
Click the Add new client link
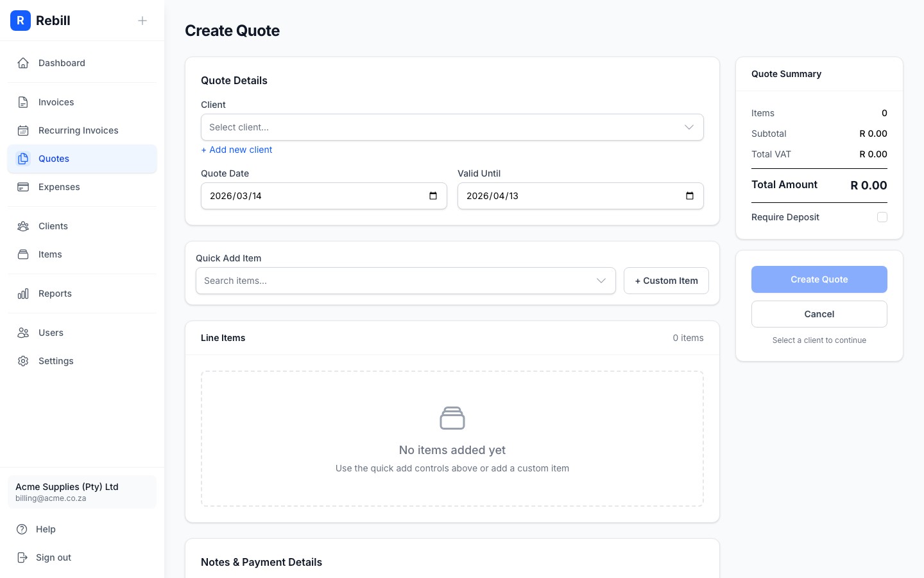pos(237,150)
